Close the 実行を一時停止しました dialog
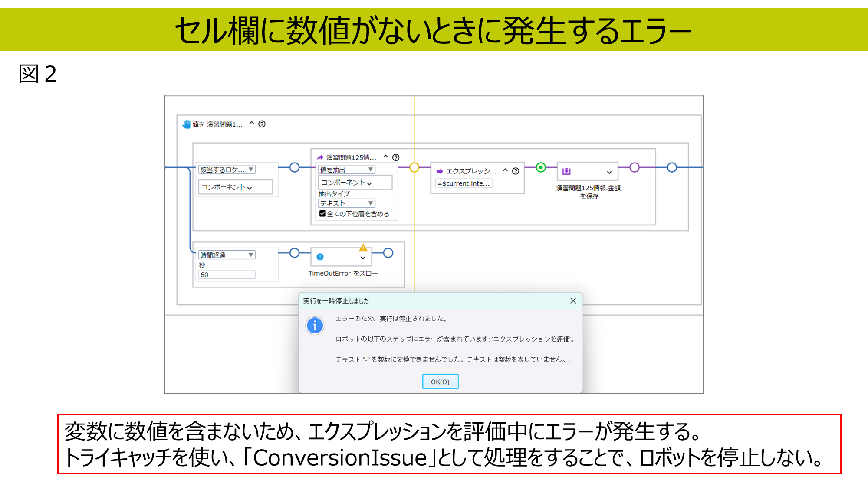The width and height of the screenshot is (868, 483). tap(573, 301)
